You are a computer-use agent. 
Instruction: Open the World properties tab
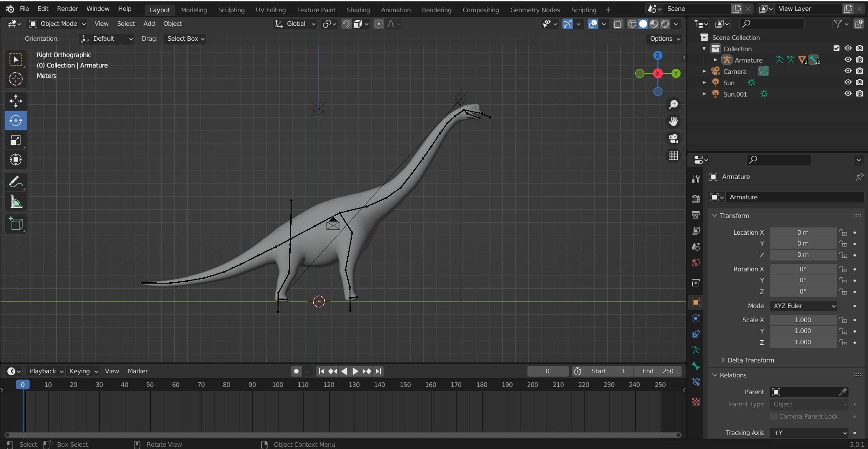pos(696,263)
